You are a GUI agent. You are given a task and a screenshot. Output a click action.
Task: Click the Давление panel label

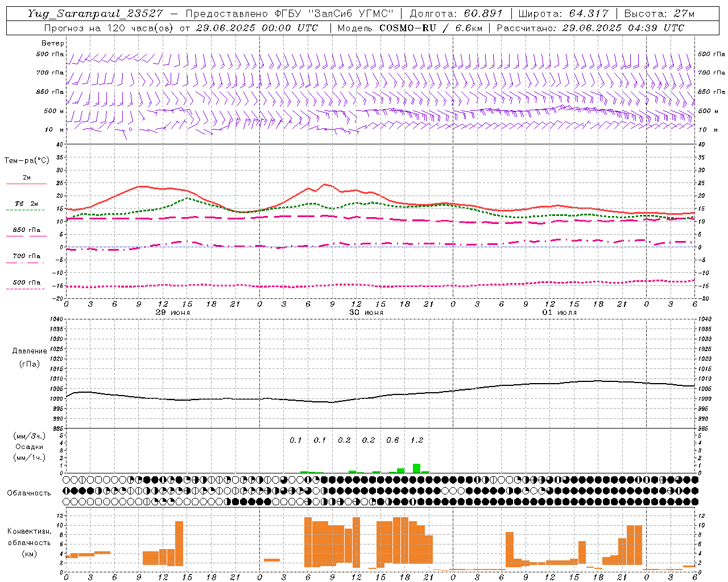[x=30, y=351]
